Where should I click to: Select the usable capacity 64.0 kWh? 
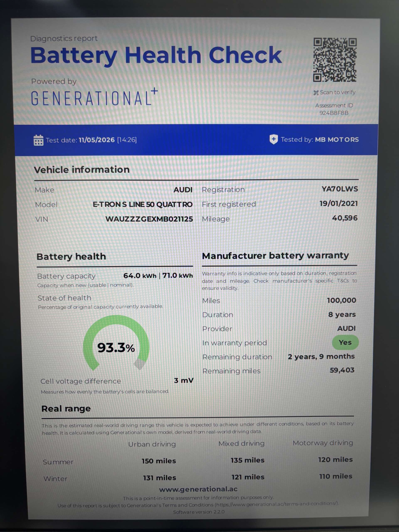140,276
